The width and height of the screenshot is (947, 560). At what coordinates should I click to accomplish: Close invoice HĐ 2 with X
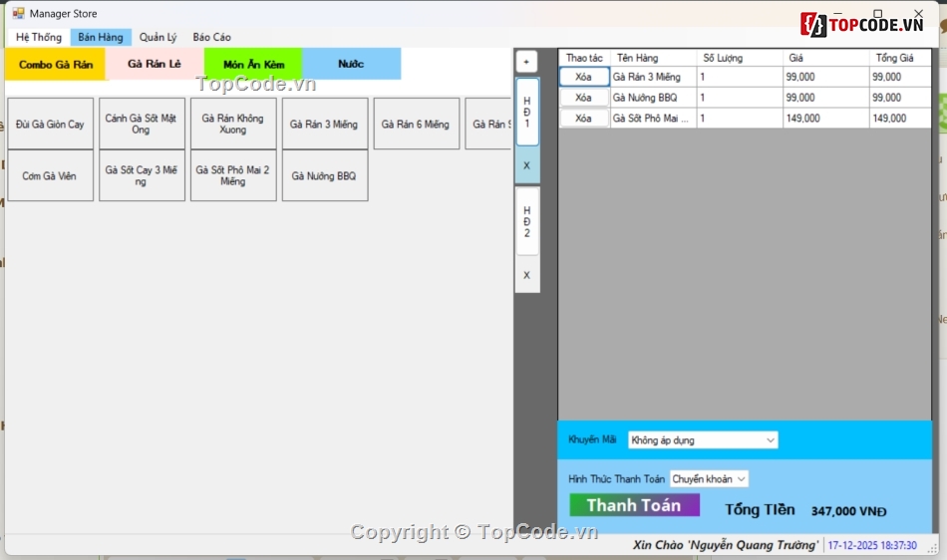point(526,275)
